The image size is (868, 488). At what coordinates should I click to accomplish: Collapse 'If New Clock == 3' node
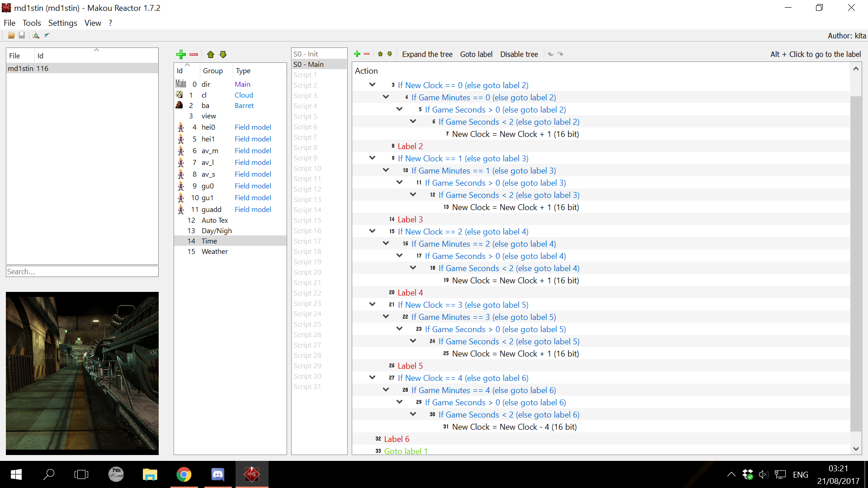pos(373,305)
